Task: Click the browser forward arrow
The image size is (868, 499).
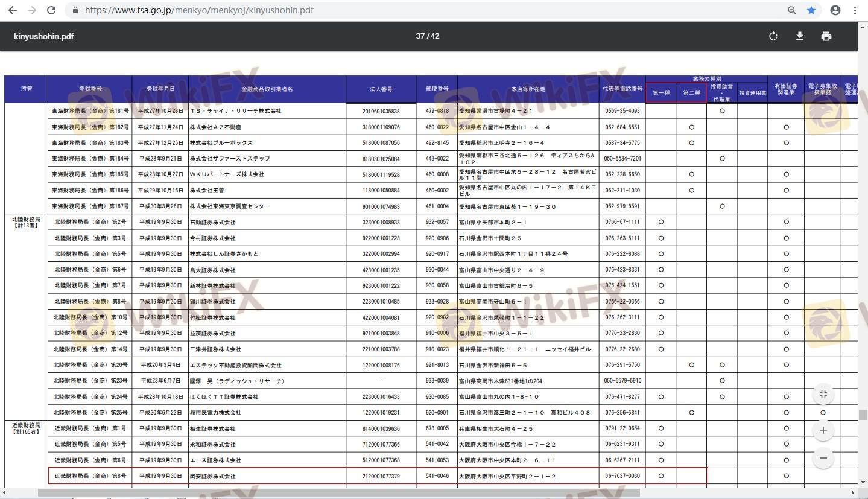Action: 32,10
